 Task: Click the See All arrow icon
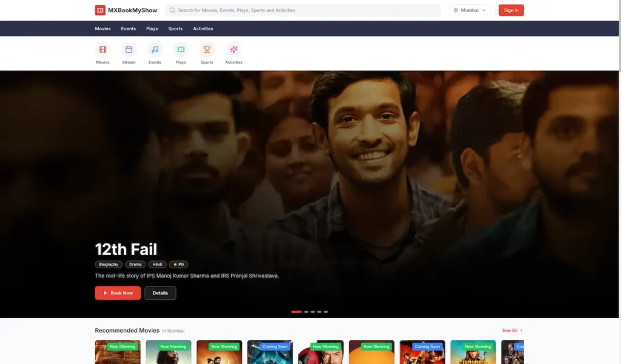coord(521,330)
